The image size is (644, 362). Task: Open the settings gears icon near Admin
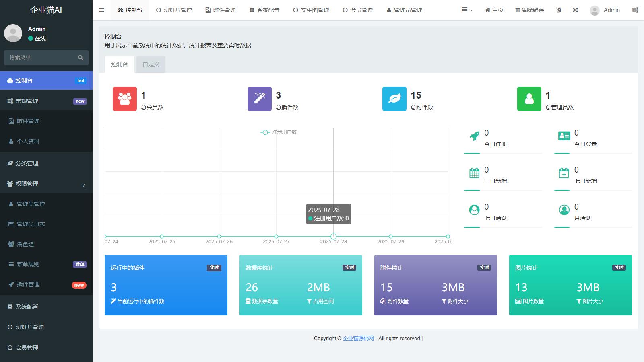point(635,10)
